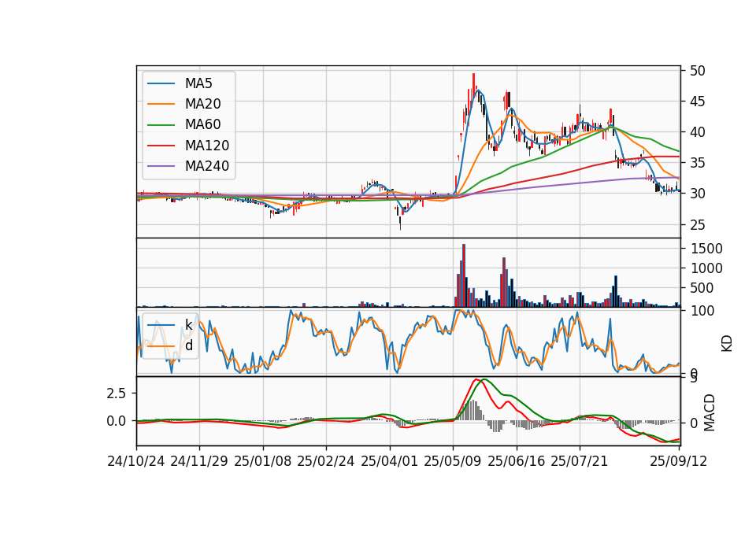Click the purple MA240 legend line sample
Viewport: 756px width, 543px height.
click(161, 166)
